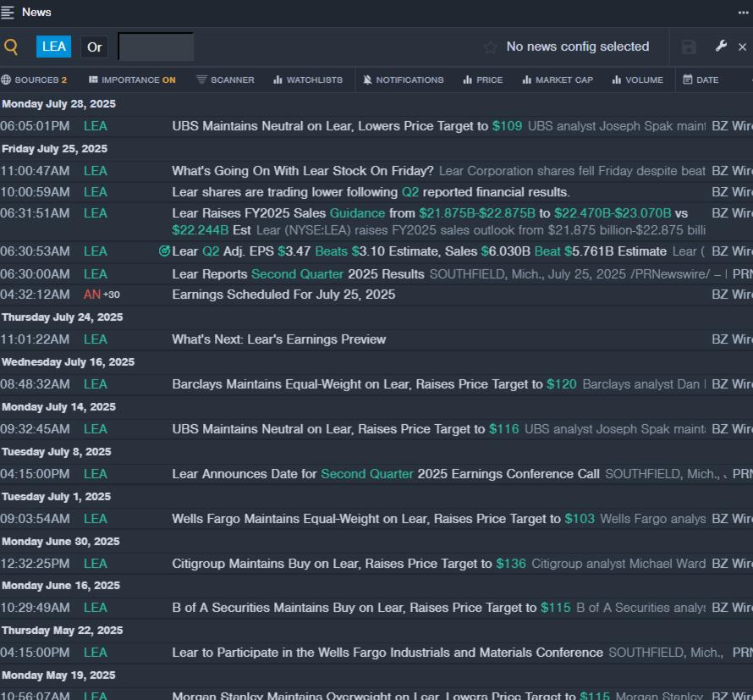Open the News panel menu icon
The image size is (753, 700).
(8, 13)
